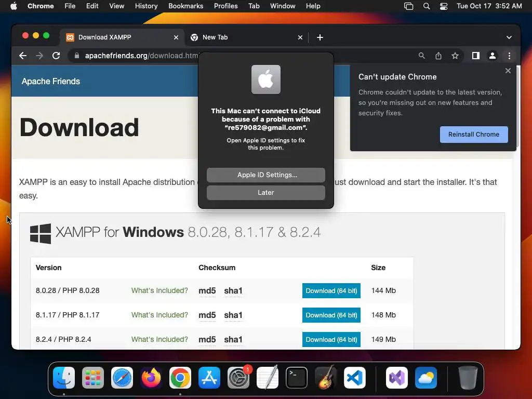
Task: Show sha1 checksum for 8.0.28
Action: click(x=233, y=291)
